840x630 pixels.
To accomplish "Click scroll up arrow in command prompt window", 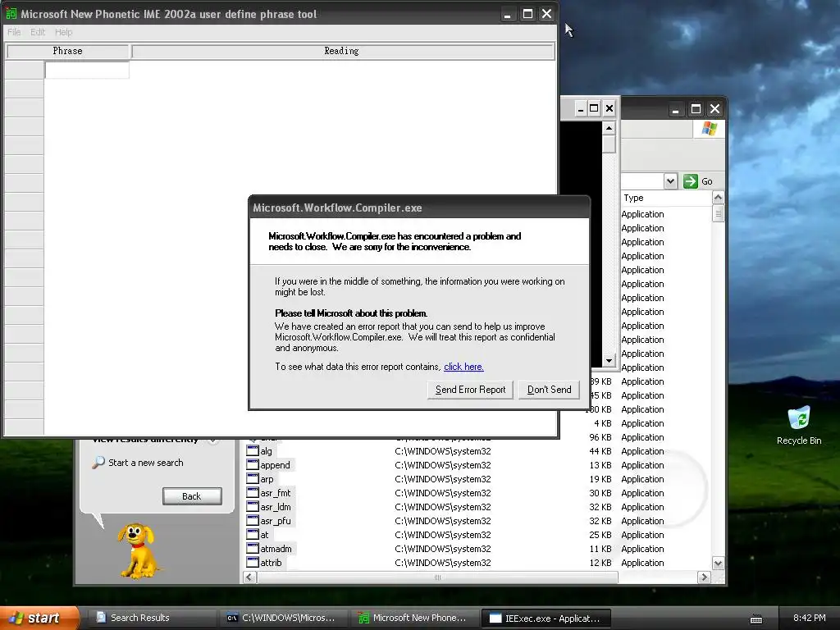I will coord(609,128).
